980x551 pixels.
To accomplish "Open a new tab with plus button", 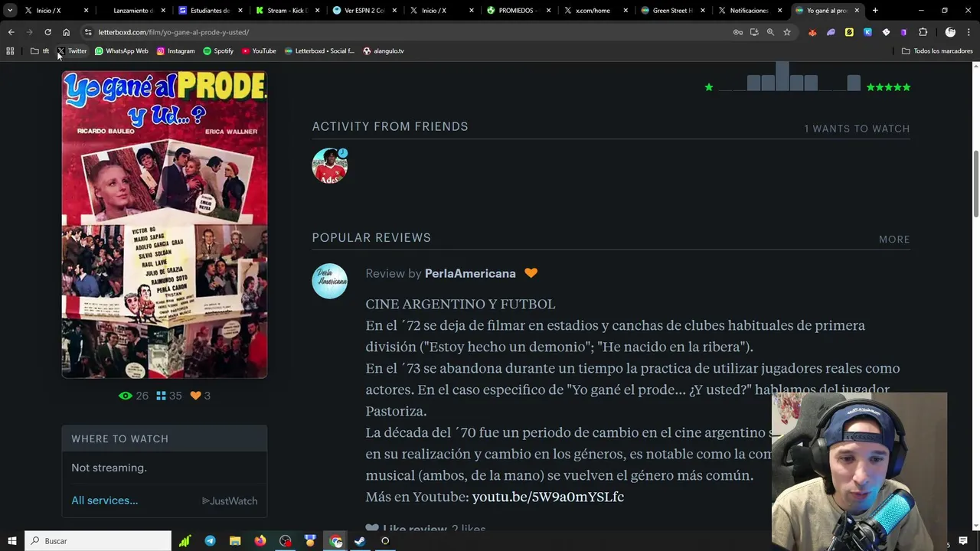I will point(875,11).
